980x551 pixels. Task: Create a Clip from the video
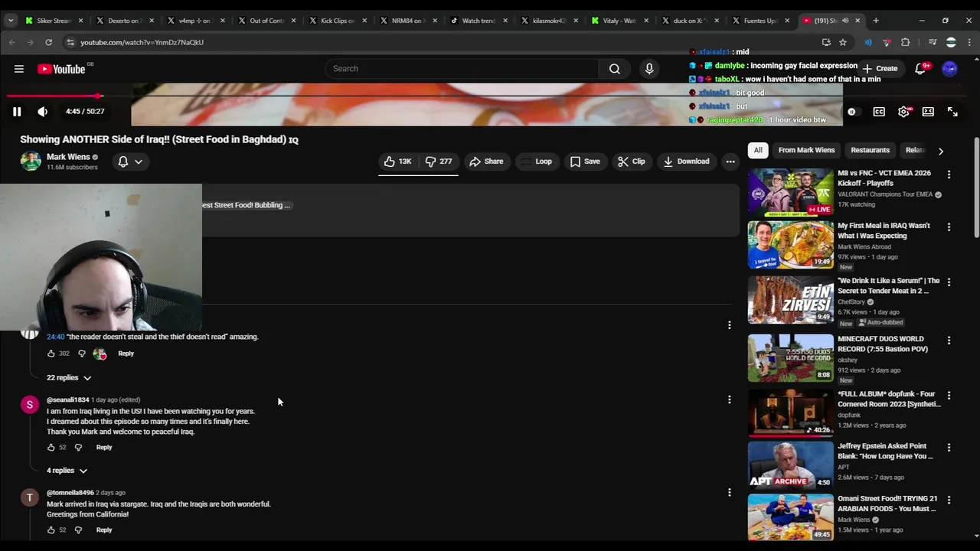(x=632, y=161)
